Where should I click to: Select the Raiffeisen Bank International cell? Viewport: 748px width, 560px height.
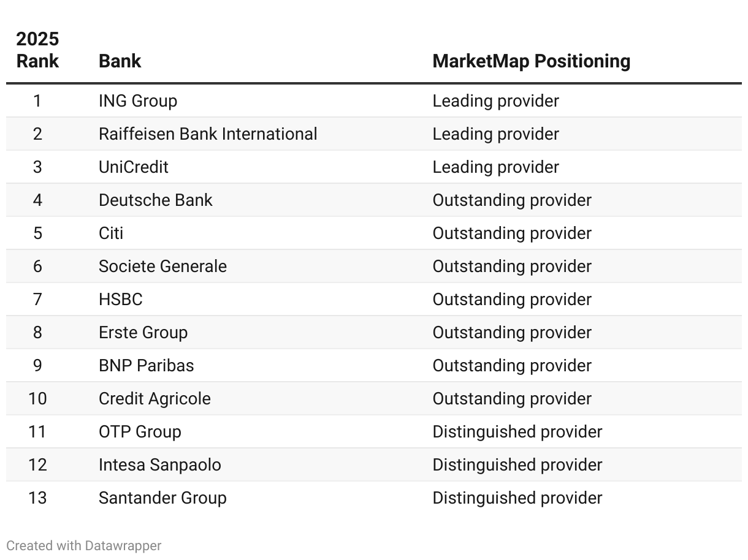tap(208, 134)
